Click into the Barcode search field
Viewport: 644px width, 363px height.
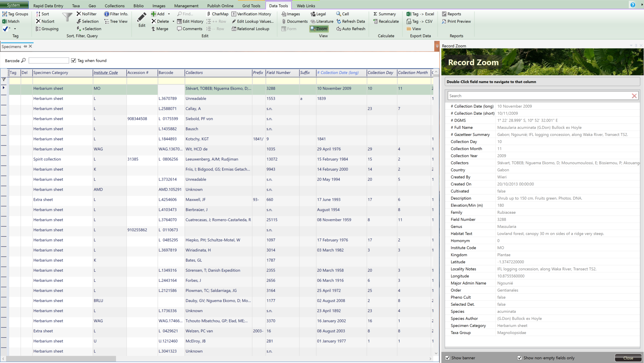pos(49,61)
